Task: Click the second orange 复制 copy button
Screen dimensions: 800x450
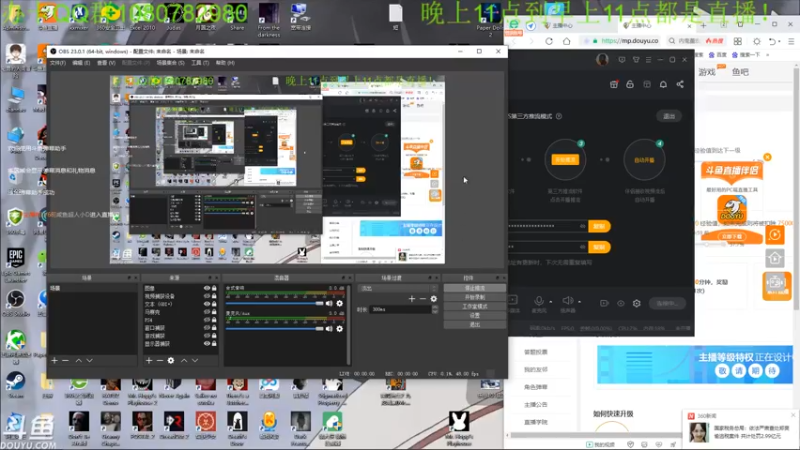Action: tap(599, 247)
